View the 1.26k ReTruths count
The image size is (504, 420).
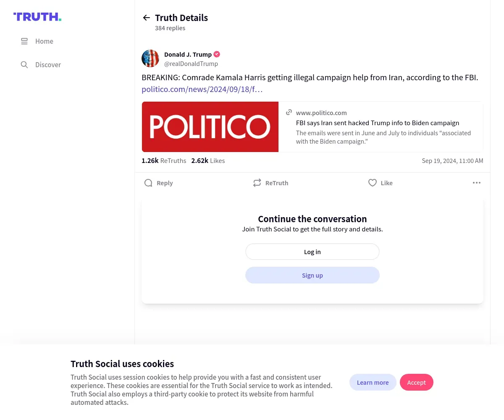164,160
